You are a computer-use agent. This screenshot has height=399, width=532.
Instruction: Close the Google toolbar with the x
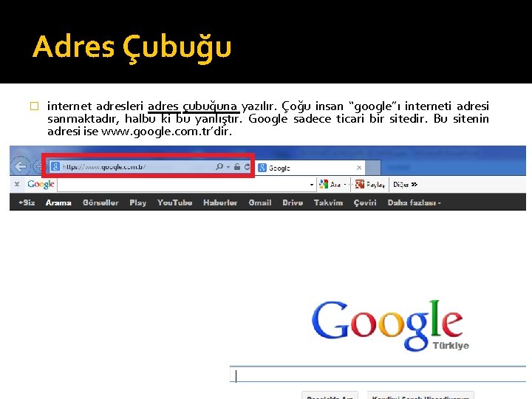tap(17, 184)
